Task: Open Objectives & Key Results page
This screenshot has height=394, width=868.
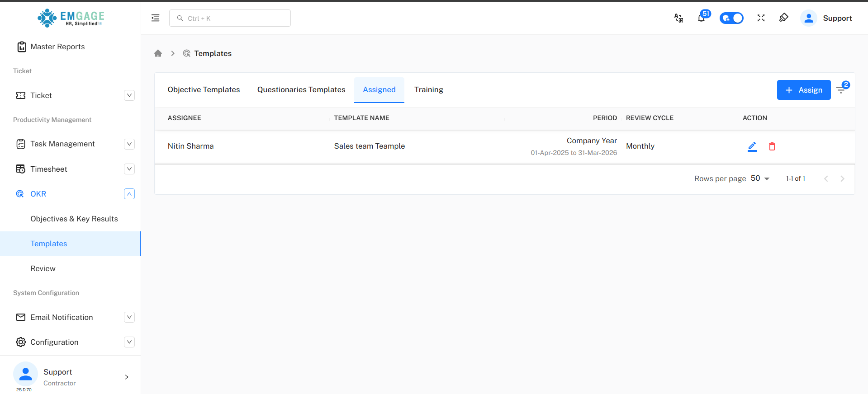Action: pos(74,219)
